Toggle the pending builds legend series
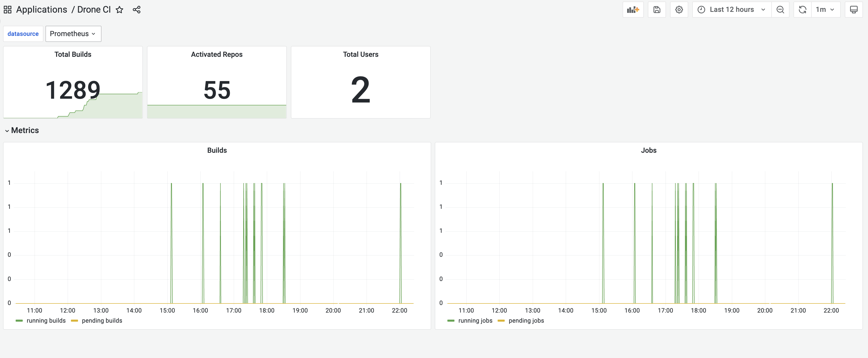The image size is (868, 358). pyautogui.click(x=102, y=321)
